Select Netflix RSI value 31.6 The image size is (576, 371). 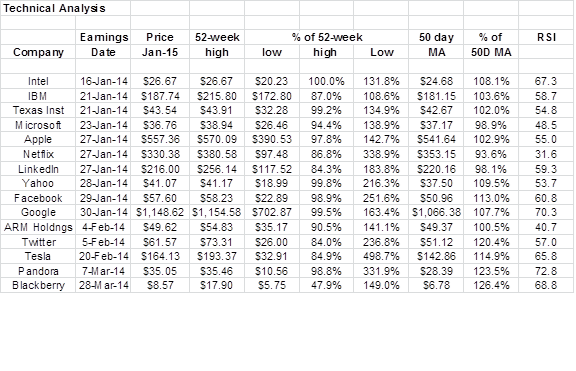[x=546, y=154]
